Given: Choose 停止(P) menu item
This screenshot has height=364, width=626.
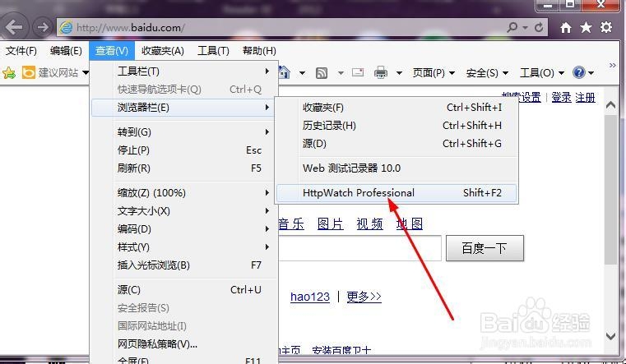Looking at the screenshot, I should (x=183, y=150).
